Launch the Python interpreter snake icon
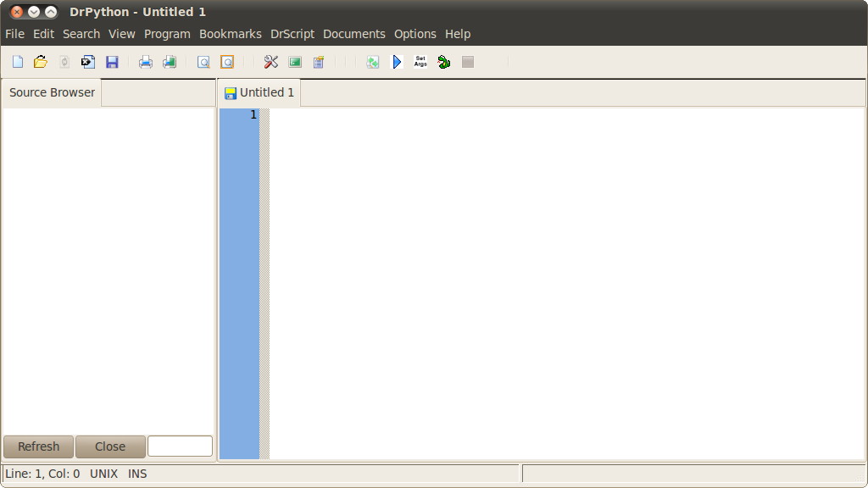This screenshot has width=868, height=488. [444, 62]
